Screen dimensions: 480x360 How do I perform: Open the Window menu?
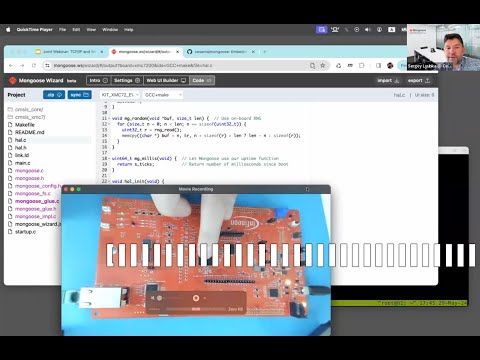click(110, 30)
